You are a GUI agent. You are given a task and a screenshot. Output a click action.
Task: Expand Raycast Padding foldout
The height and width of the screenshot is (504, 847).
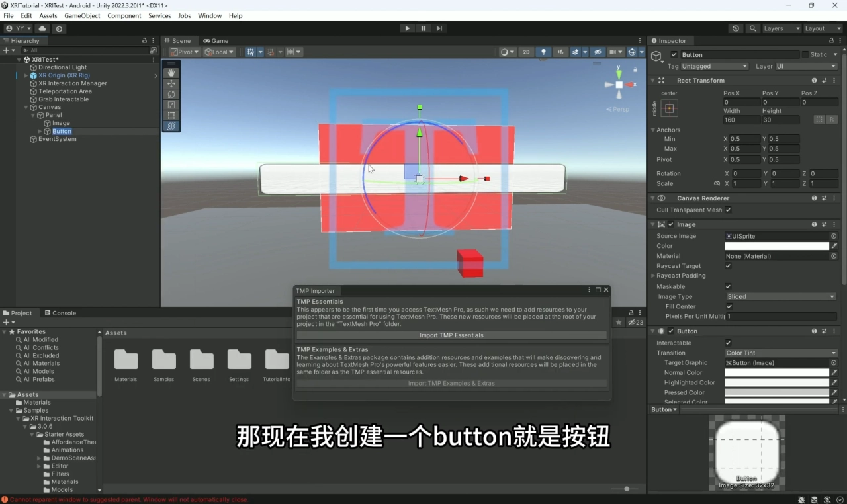(x=654, y=276)
